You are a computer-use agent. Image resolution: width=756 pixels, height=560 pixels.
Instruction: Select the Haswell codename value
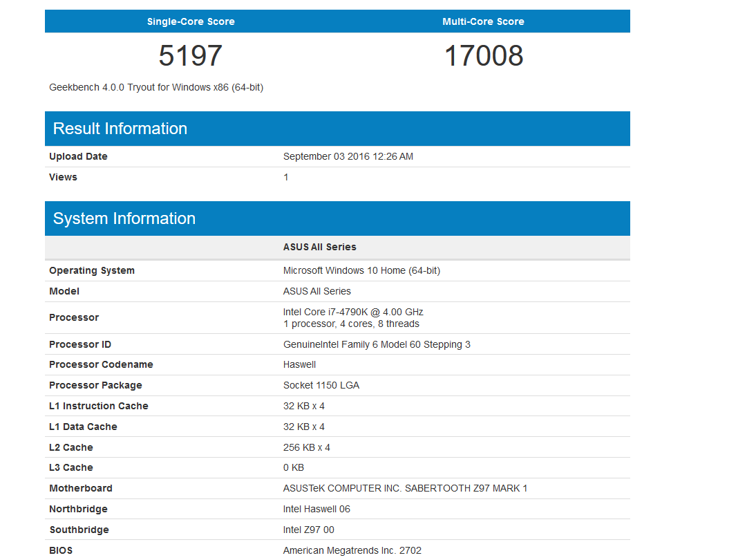299,364
